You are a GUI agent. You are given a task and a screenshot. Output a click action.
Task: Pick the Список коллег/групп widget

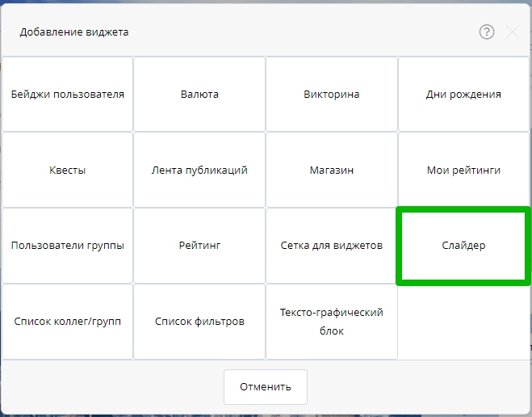pos(67,322)
